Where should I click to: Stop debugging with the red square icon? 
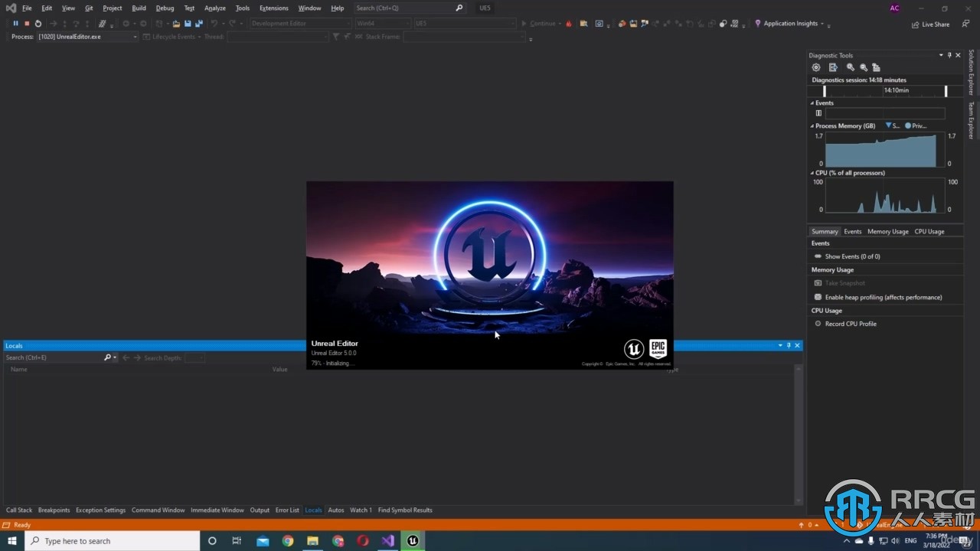tap(27, 24)
